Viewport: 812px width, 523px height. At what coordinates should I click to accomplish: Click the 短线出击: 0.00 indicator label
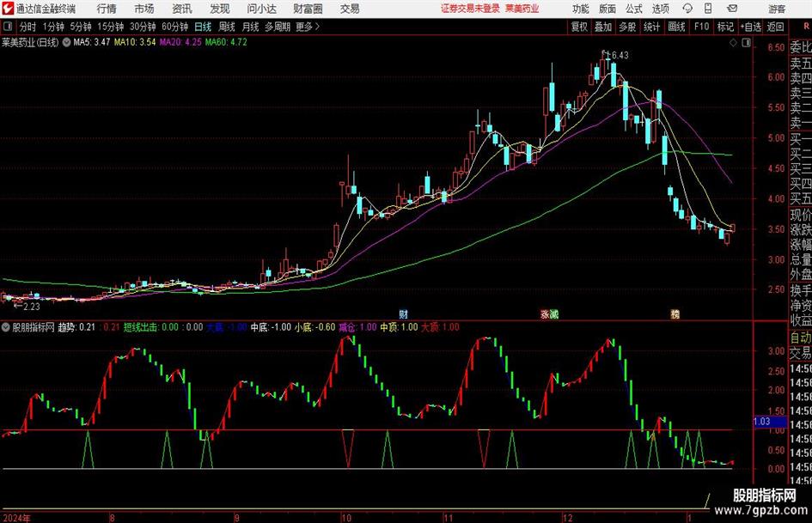click(150, 327)
